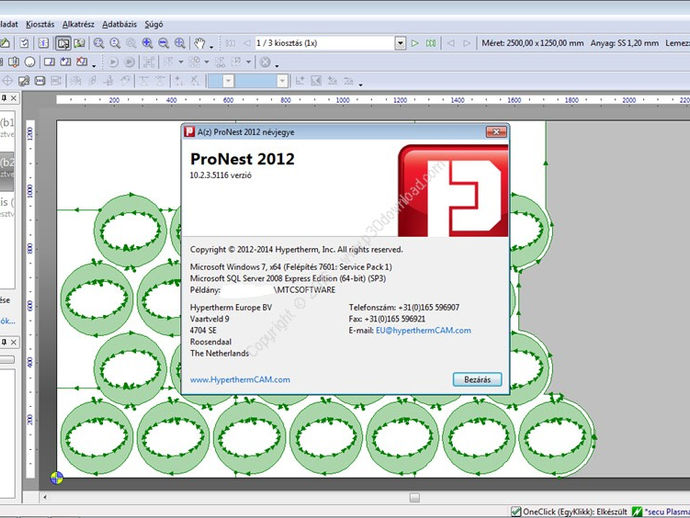Click the second magnifier zoom icon
The image size is (690, 518).
click(x=115, y=43)
